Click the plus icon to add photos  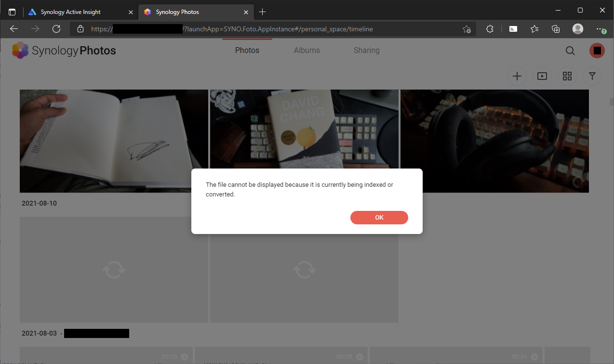tap(517, 76)
